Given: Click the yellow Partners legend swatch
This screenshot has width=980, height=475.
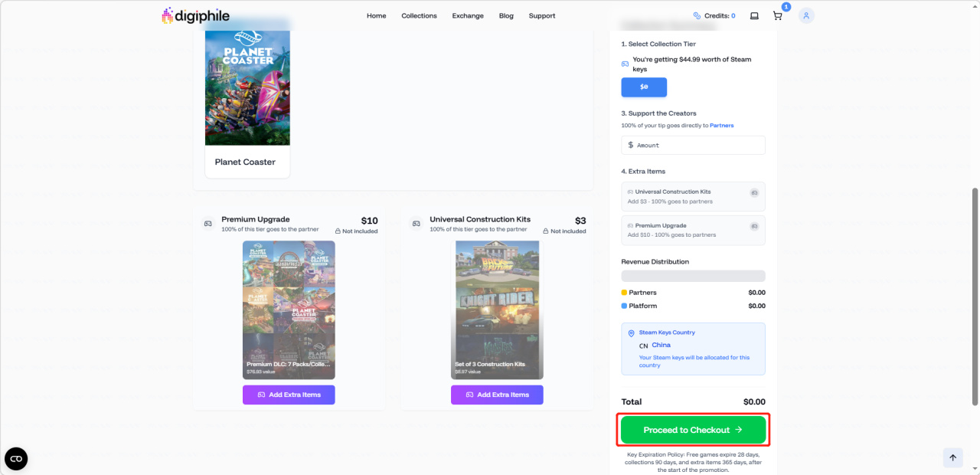Looking at the screenshot, I should (624, 293).
